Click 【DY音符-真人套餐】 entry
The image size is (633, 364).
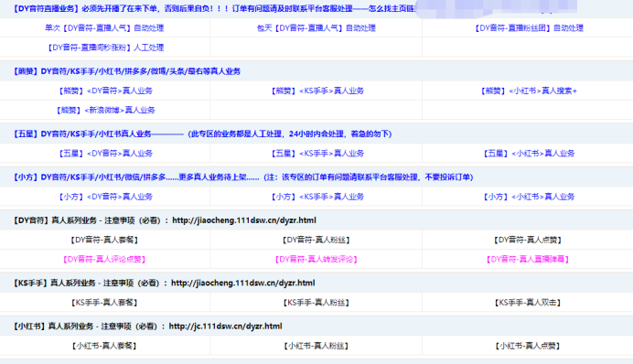pyautogui.click(x=104, y=240)
